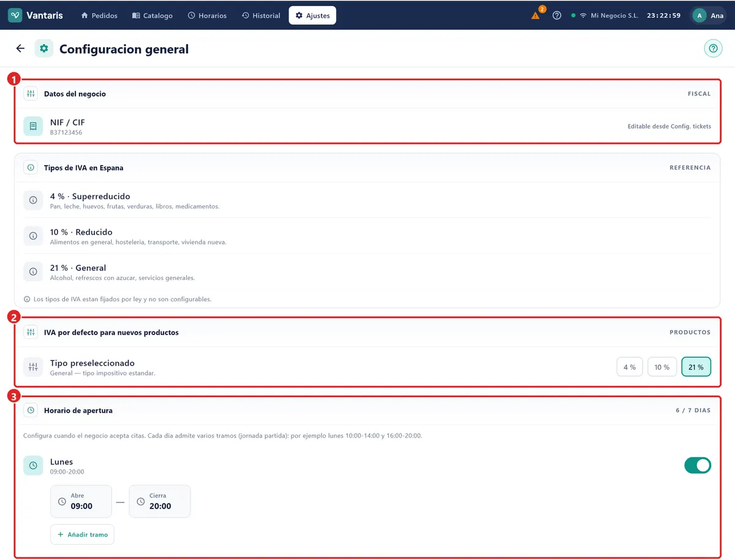Click the '4 % · Superreducido' row title
This screenshot has height=560, width=735.
pyautogui.click(x=90, y=197)
